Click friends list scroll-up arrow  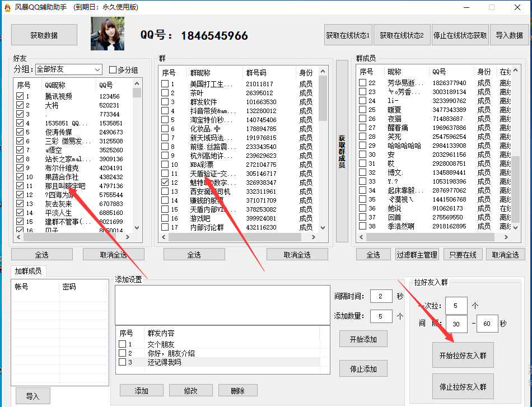tap(137, 83)
